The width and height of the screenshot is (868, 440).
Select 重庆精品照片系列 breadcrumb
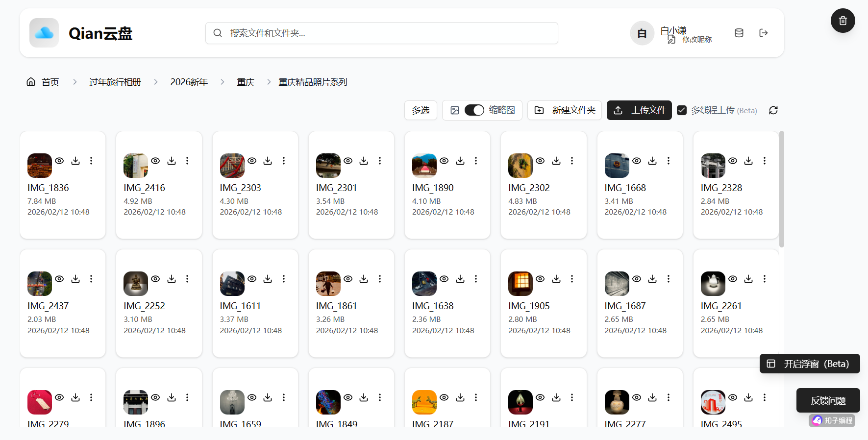click(313, 82)
